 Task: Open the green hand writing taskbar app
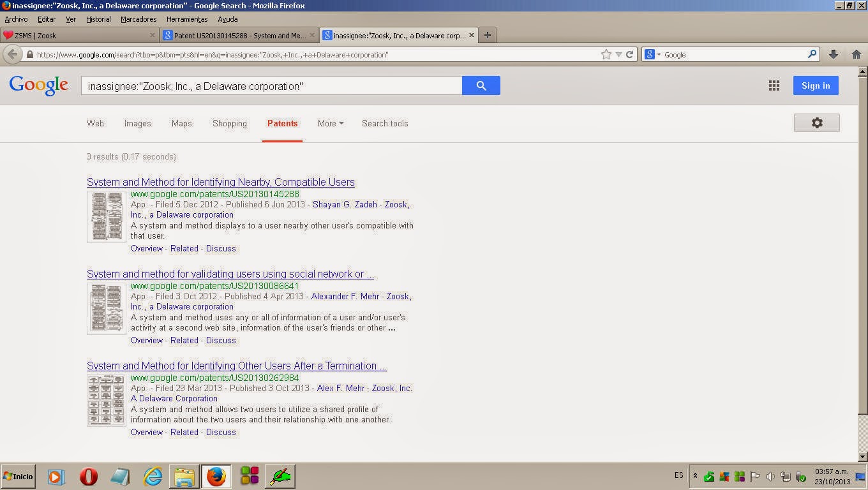tap(280, 477)
